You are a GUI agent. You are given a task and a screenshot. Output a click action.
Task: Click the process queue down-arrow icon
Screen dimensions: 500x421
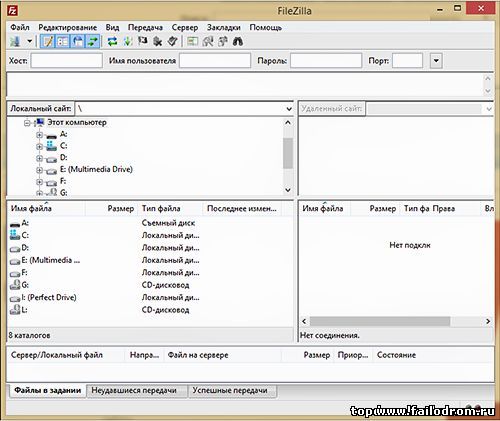128,41
